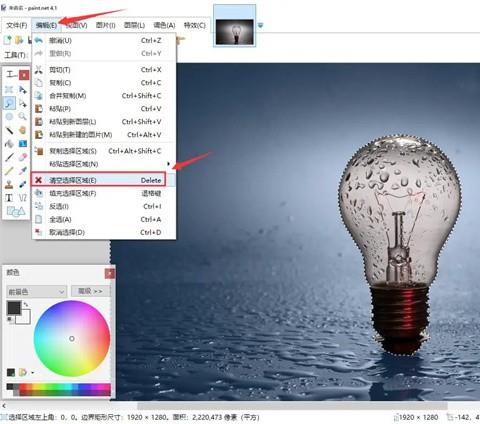Select the lightbulb image thumbnail tab

point(235,32)
